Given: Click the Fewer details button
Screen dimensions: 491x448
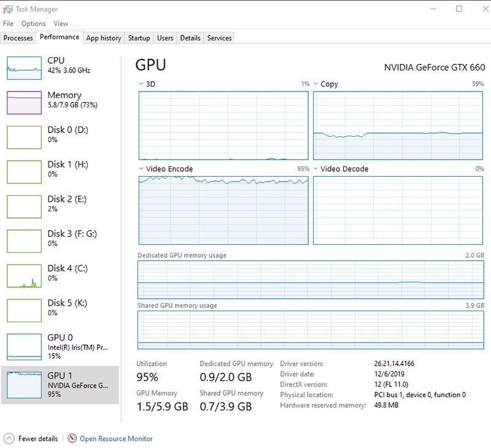Looking at the screenshot, I should (x=38, y=439).
